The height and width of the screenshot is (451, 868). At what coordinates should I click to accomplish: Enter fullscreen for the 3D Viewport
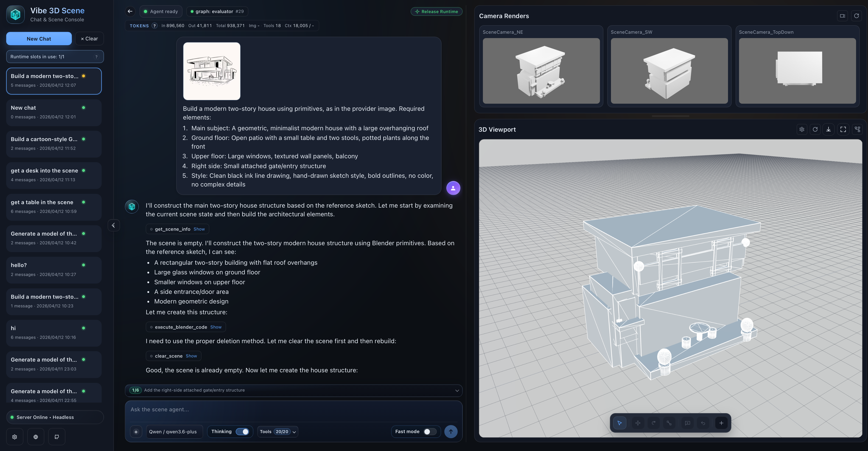tap(843, 129)
